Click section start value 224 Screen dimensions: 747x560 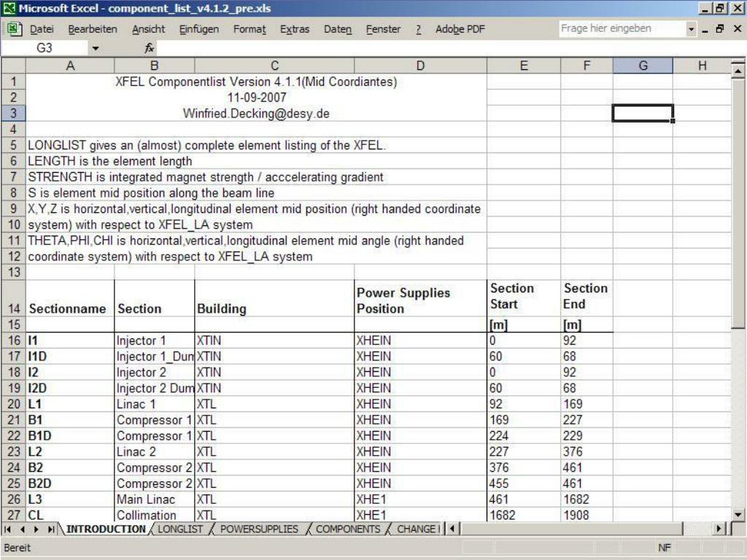coord(524,436)
